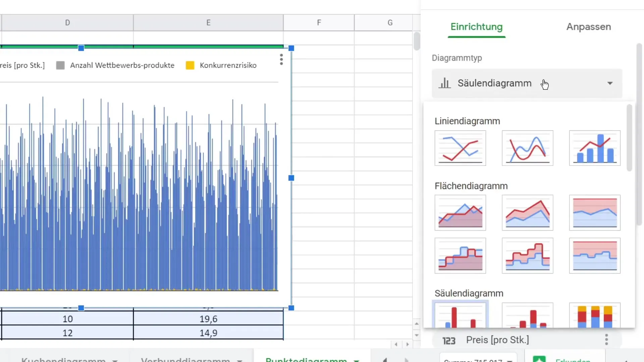The image size is (644, 362).
Task: Pick the 100% stacked stepped area chart
Action: click(x=595, y=256)
